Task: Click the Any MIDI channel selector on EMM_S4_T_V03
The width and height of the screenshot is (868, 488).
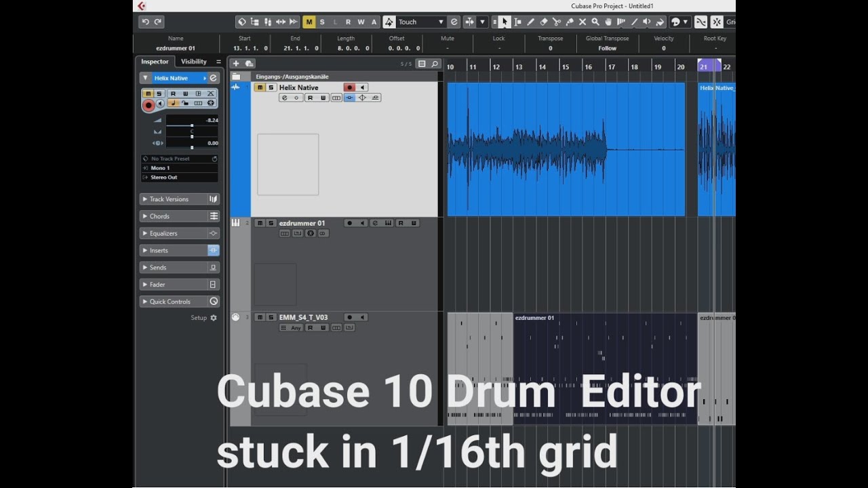Action: (296, 328)
